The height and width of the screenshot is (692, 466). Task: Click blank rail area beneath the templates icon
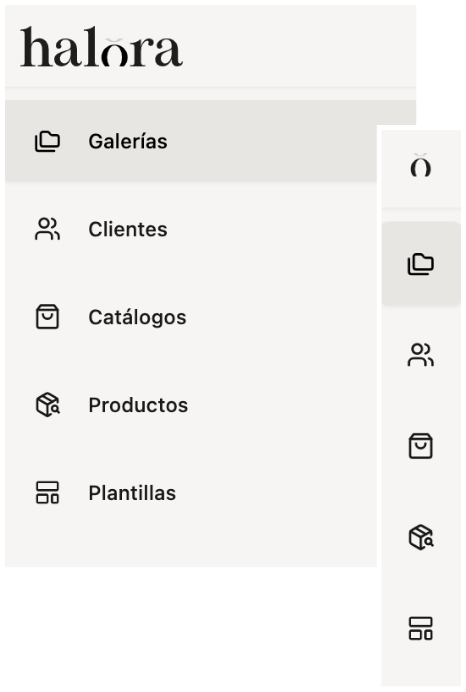point(421,666)
